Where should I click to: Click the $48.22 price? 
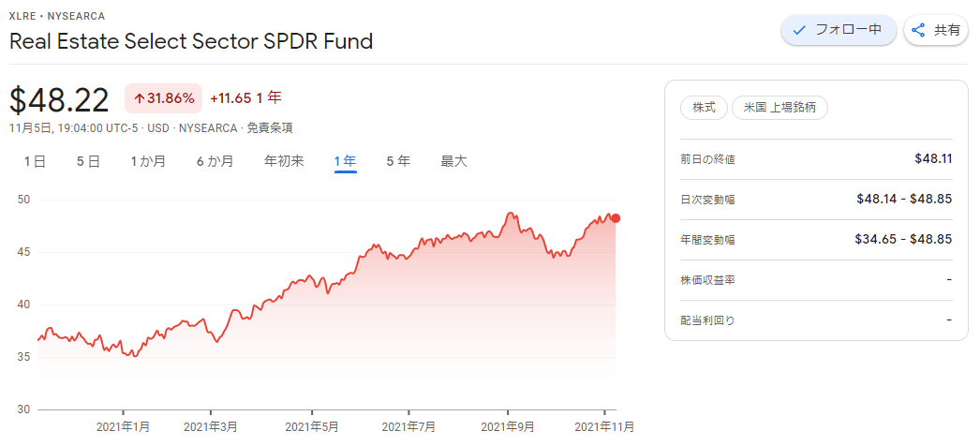[59, 100]
